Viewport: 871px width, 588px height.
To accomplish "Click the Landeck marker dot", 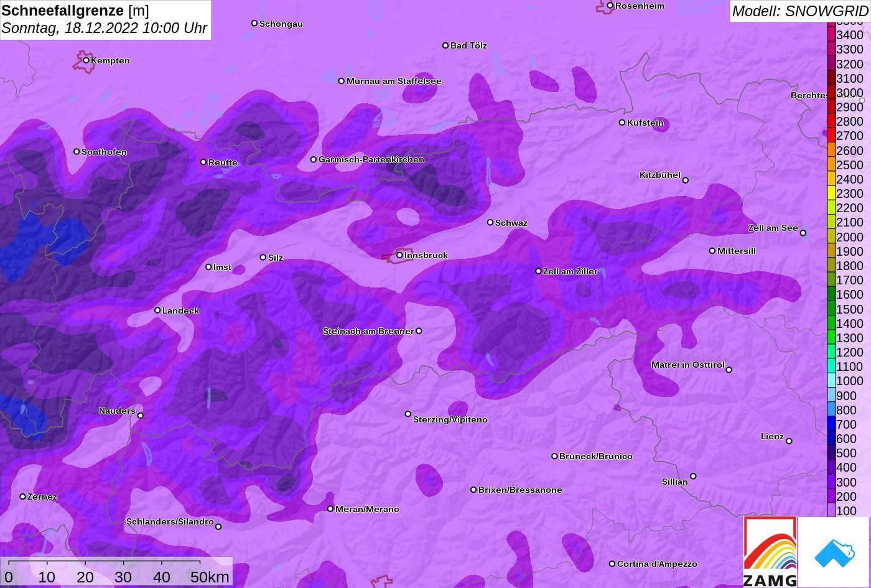I will point(157,310).
